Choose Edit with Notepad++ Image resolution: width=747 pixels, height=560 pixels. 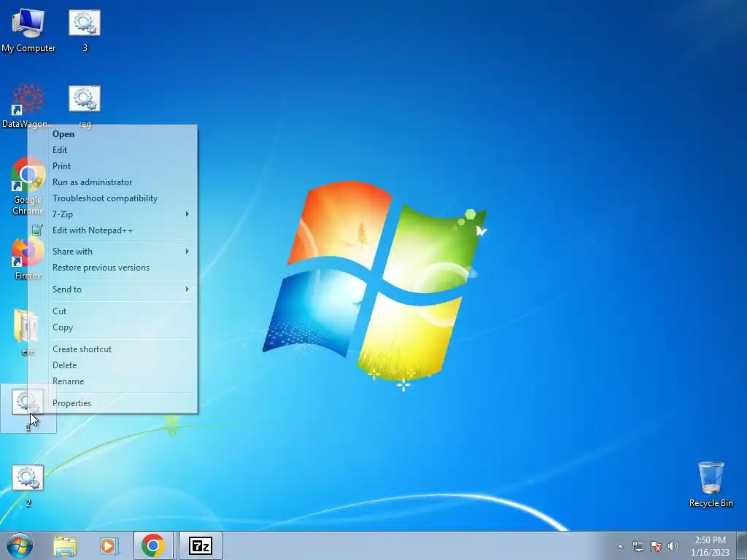(x=112, y=230)
